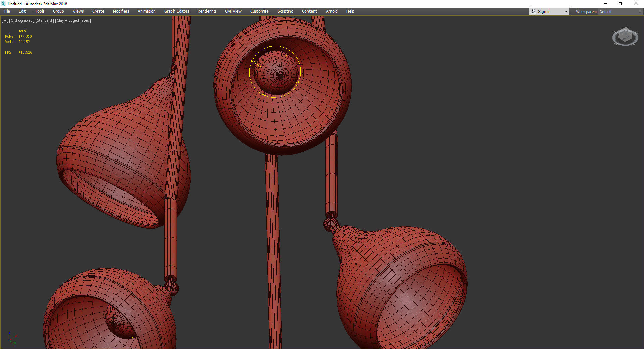Open the Workspaces Default dropdown
Image resolution: width=644 pixels, height=349 pixels.
pos(620,11)
